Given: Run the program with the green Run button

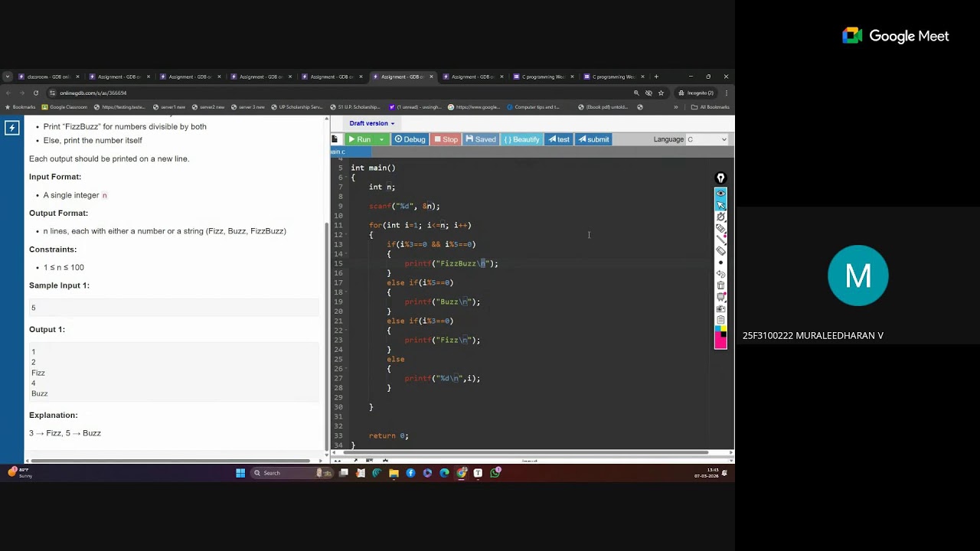Looking at the screenshot, I should coord(359,139).
